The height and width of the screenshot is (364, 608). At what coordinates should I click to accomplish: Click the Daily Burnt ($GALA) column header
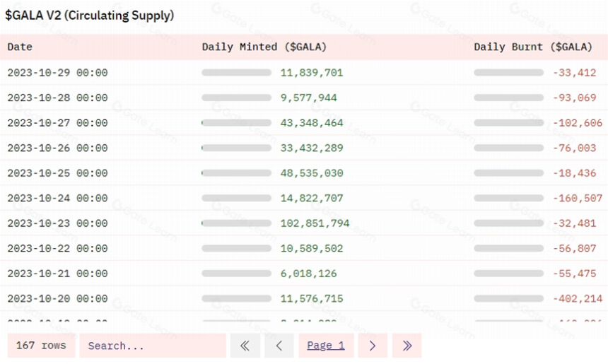[x=533, y=47]
